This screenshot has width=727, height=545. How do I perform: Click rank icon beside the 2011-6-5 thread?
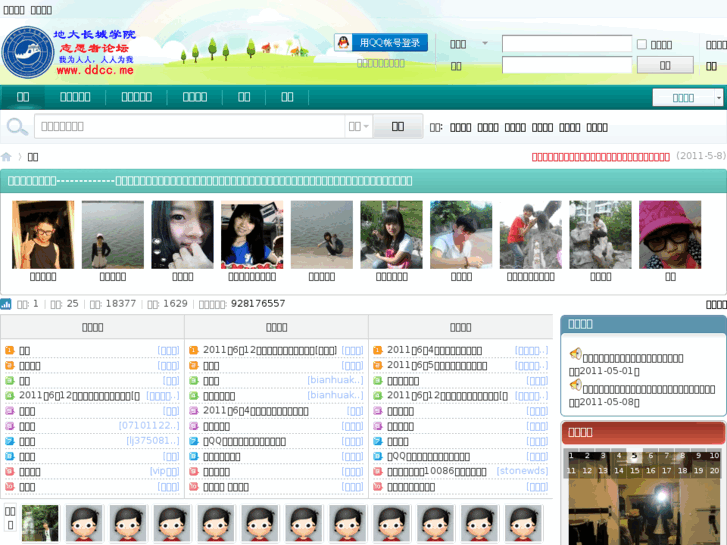[378, 365]
